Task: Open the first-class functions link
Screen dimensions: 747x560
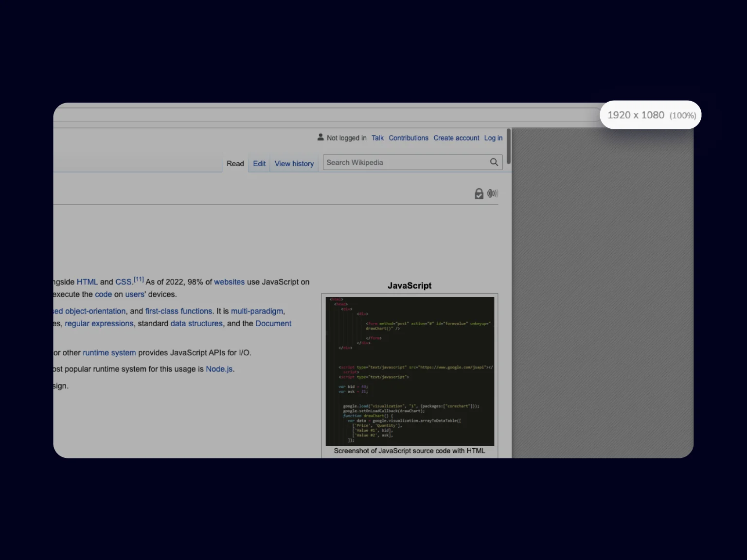Action: pyautogui.click(x=178, y=311)
